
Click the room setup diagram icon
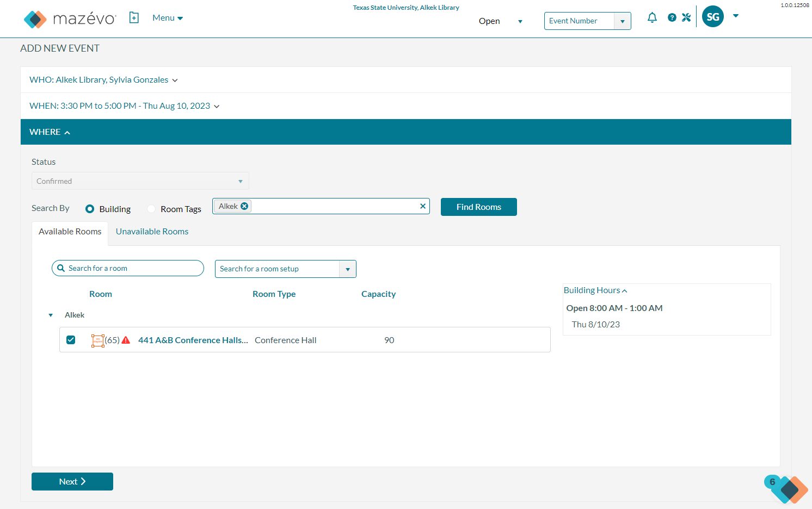pyautogui.click(x=97, y=340)
